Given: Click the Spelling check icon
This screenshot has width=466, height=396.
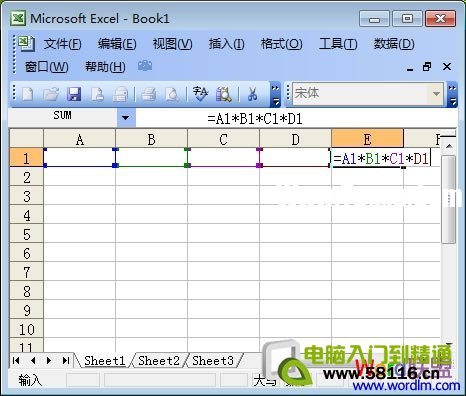Looking at the screenshot, I should click(x=200, y=94).
